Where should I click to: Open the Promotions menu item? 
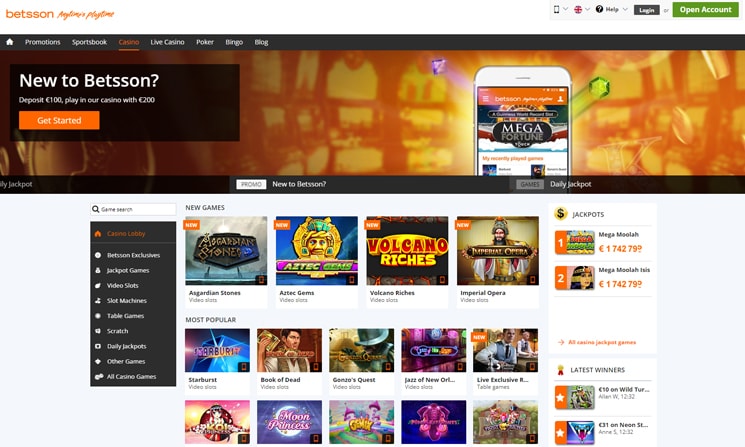pos(43,42)
